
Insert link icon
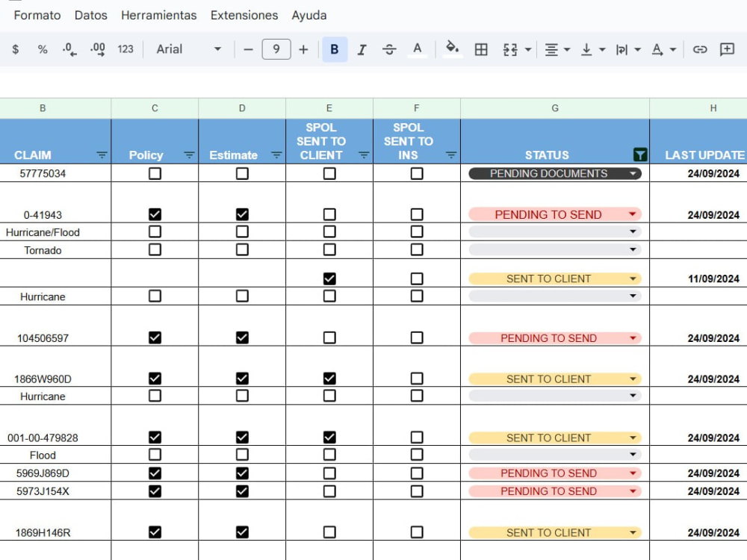click(x=700, y=49)
